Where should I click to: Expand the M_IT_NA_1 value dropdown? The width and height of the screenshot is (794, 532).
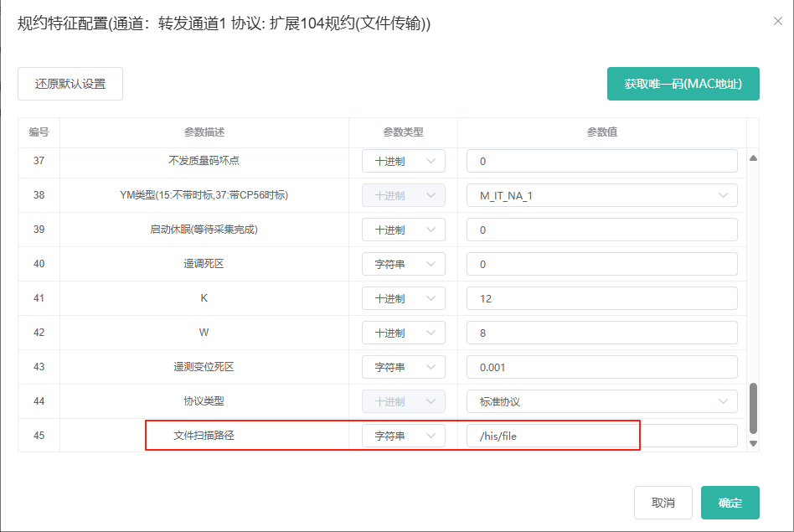[x=601, y=195]
